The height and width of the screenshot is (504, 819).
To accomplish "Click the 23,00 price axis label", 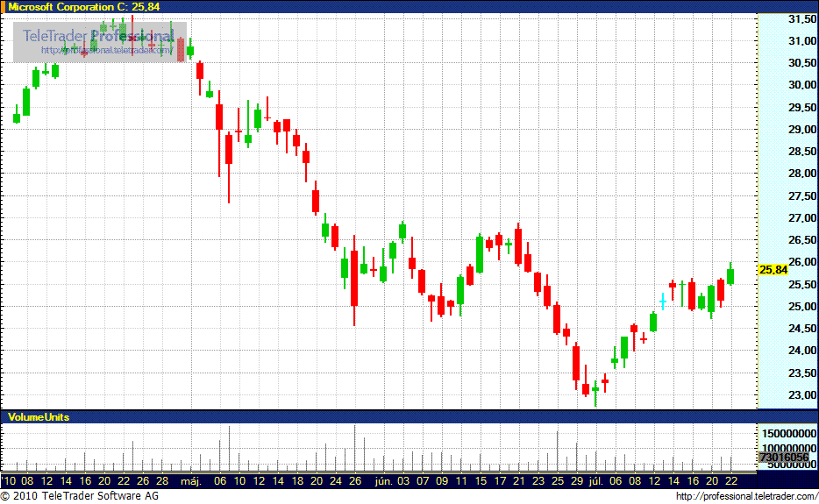I will point(801,394).
